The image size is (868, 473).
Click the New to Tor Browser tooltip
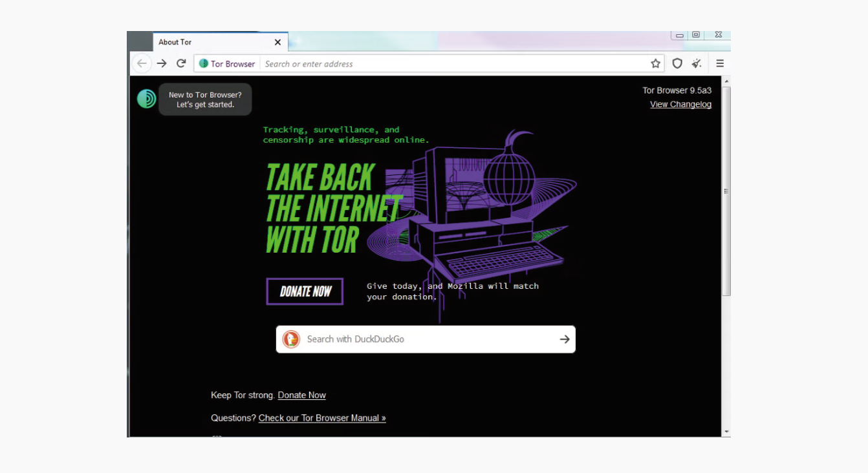point(205,100)
